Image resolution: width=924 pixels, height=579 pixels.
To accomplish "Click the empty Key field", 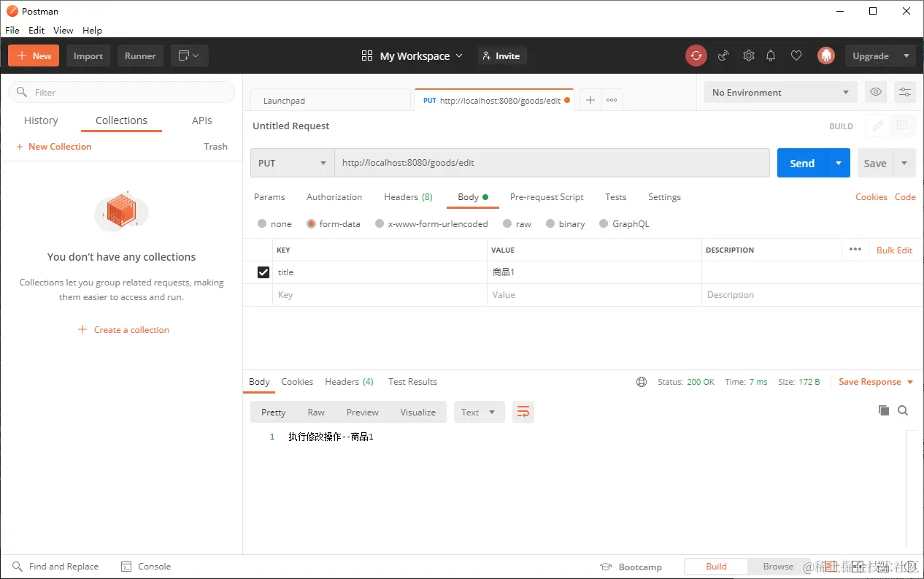I will (x=379, y=295).
